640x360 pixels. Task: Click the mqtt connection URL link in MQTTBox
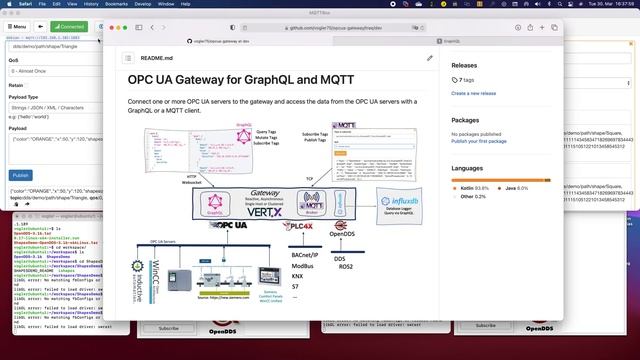43,38
